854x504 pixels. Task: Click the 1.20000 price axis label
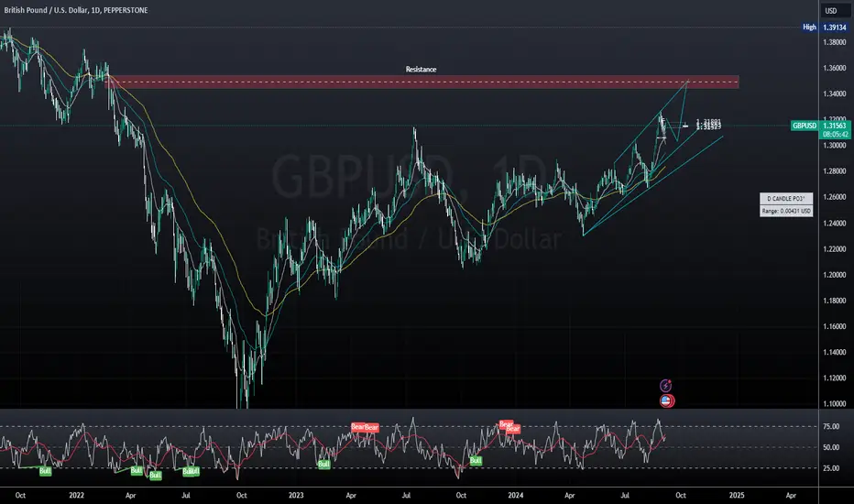(x=835, y=275)
